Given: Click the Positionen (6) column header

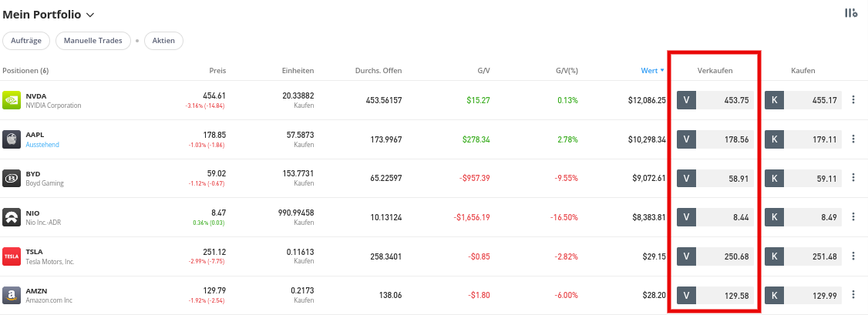Looking at the screenshot, I should click(25, 71).
